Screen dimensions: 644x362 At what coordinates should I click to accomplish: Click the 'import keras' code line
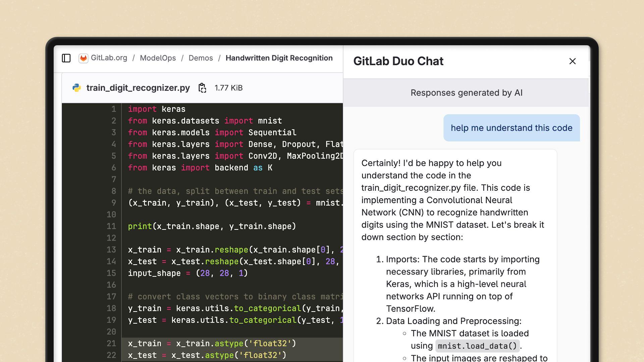point(157,109)
